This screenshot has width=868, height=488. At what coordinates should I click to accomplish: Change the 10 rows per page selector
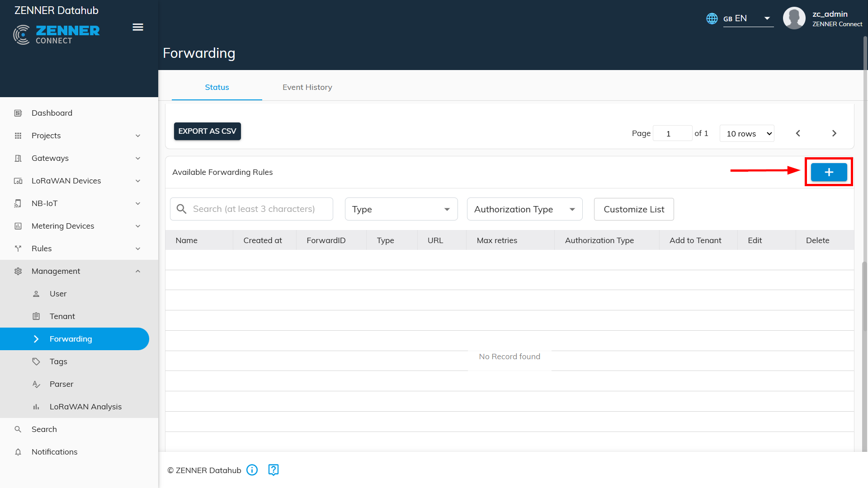point(747,134)
